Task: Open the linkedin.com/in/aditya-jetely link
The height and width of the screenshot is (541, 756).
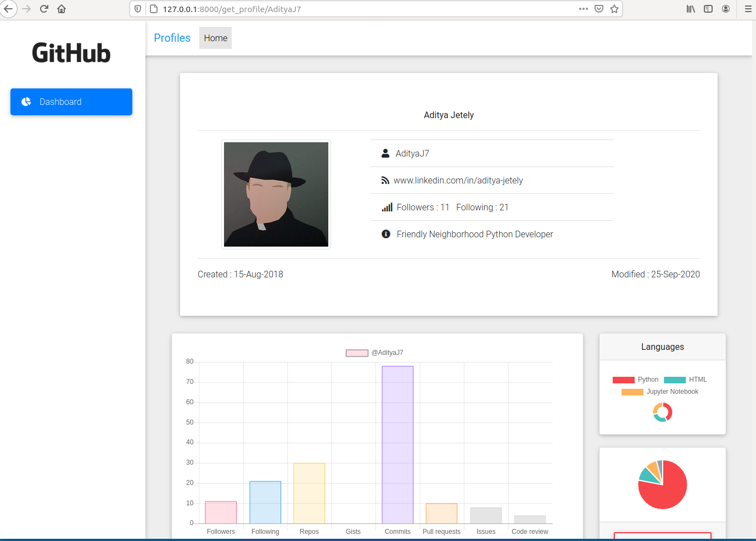Action: click(x=458, y=180)
